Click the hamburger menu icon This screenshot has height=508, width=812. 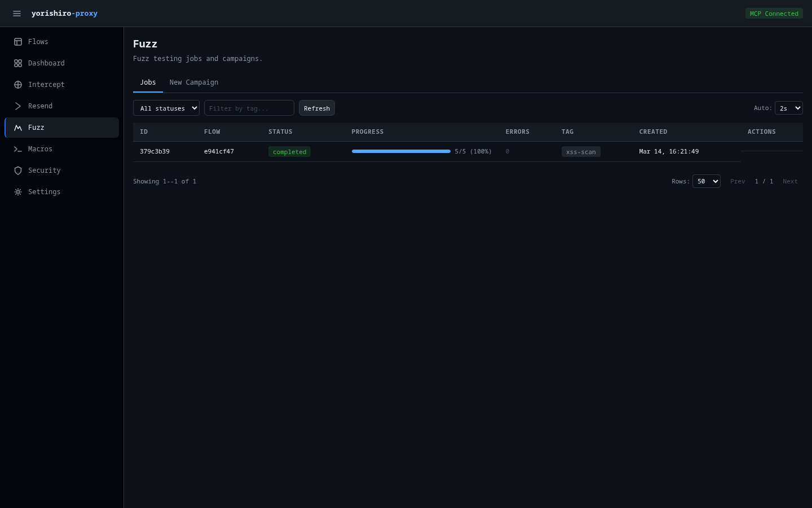pyautogui.click(x=17, y=14)
